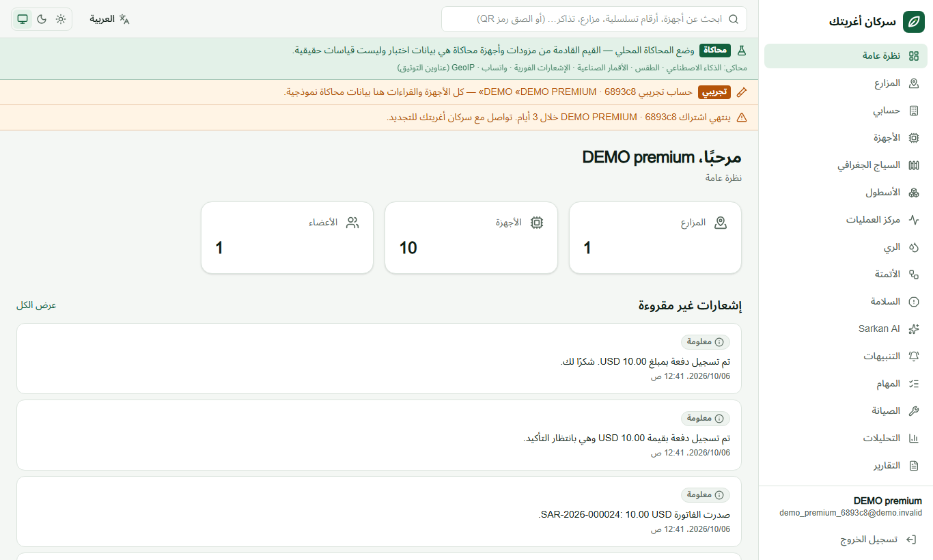Viewport: 933px width, 560px height.
Task: Open المزارع in the sidebar menu
Action: 846,83
